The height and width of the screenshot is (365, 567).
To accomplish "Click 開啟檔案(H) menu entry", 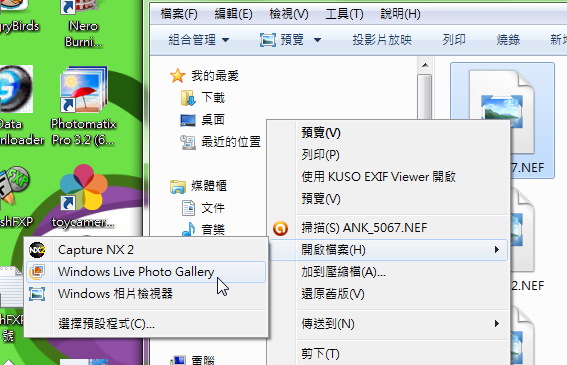I will [x=389, y=250].
